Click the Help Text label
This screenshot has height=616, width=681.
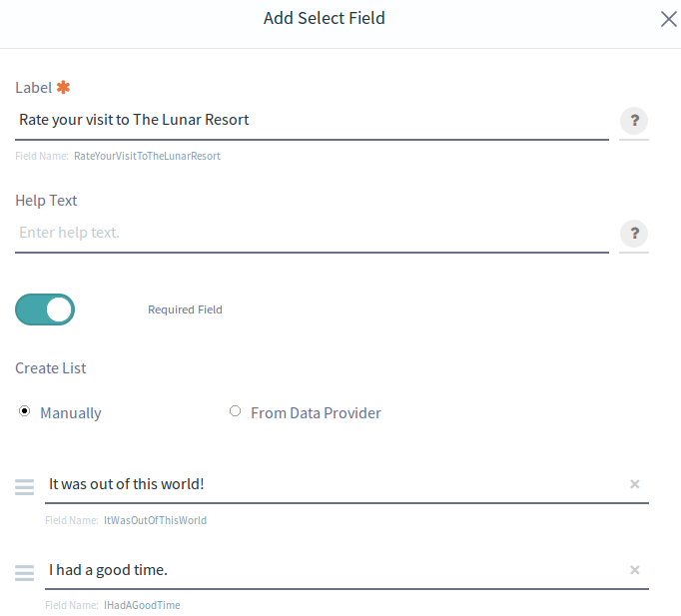tap(46, 201)
